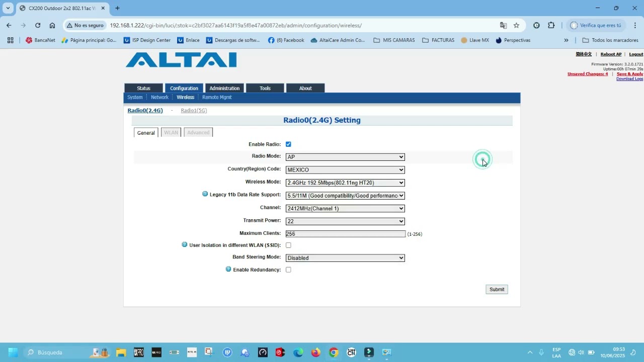This screenshot has height=362, width=644.
Task: Open the Administration tab
Action: [x=224, y=88]
